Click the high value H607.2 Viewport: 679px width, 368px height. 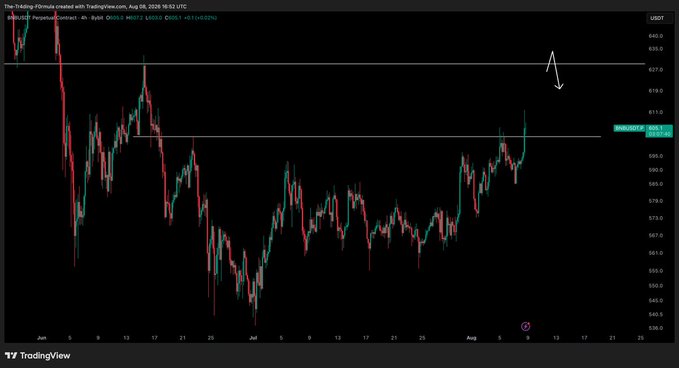[x=135, y=18]
